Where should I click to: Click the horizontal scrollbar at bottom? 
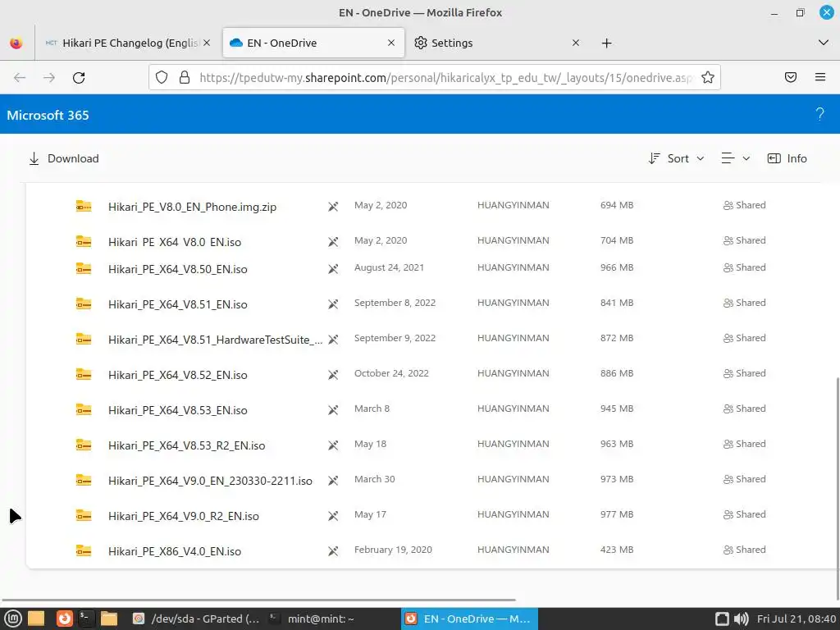click(x=258, y=600)
